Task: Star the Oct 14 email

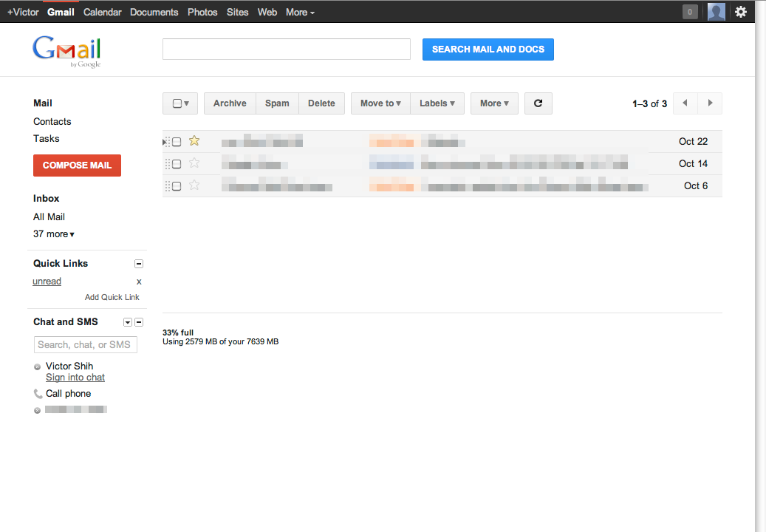Action: [194, 163]
